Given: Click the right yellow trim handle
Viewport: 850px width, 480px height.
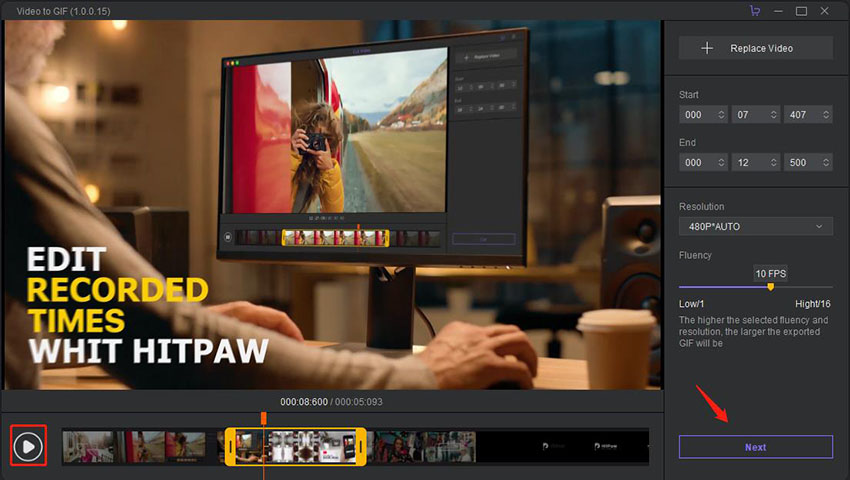Looking at the screenshot, I should click(360, 446).
